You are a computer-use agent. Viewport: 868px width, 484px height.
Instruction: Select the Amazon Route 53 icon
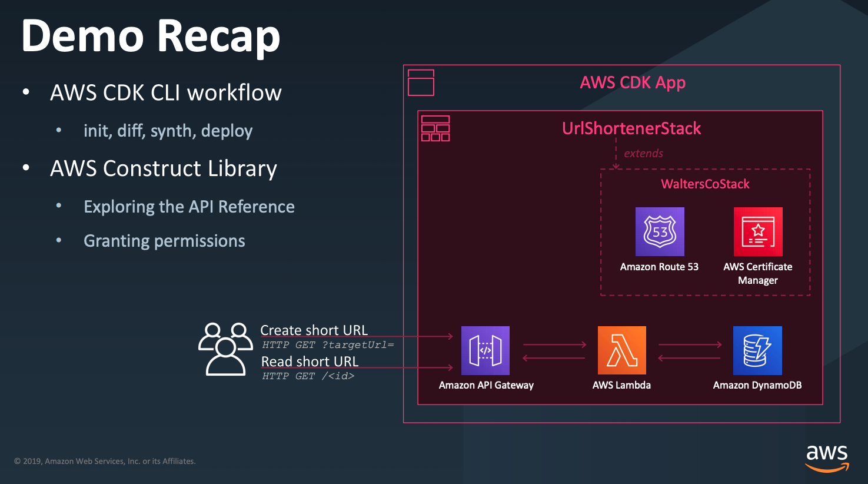659,231
